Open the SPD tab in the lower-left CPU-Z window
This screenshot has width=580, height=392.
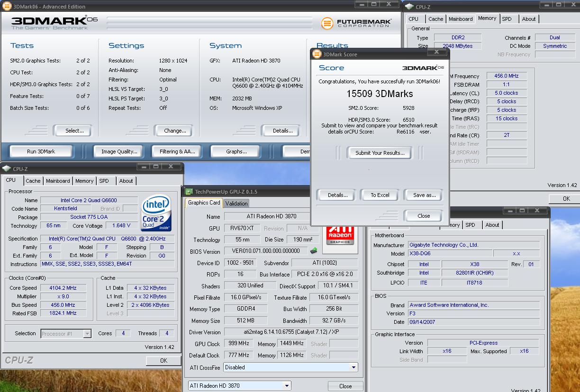104,181
